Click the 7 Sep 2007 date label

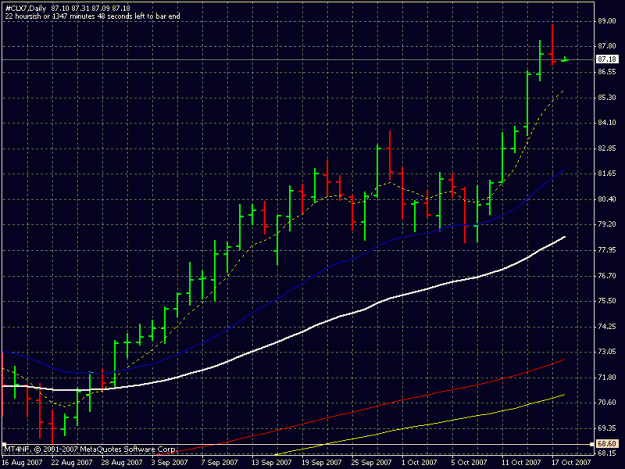point(219,463)
